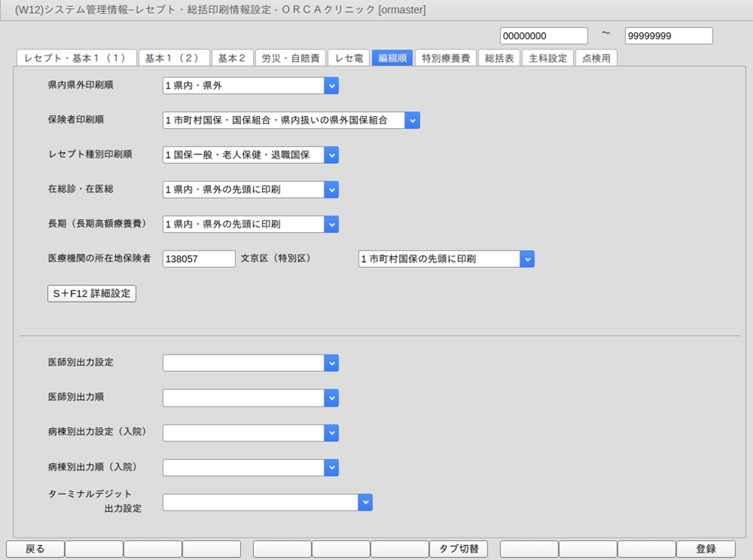Expand the ターミナルデジット出力設定 dropdown
Screen dimensions: 753x560
click(365, 502)
